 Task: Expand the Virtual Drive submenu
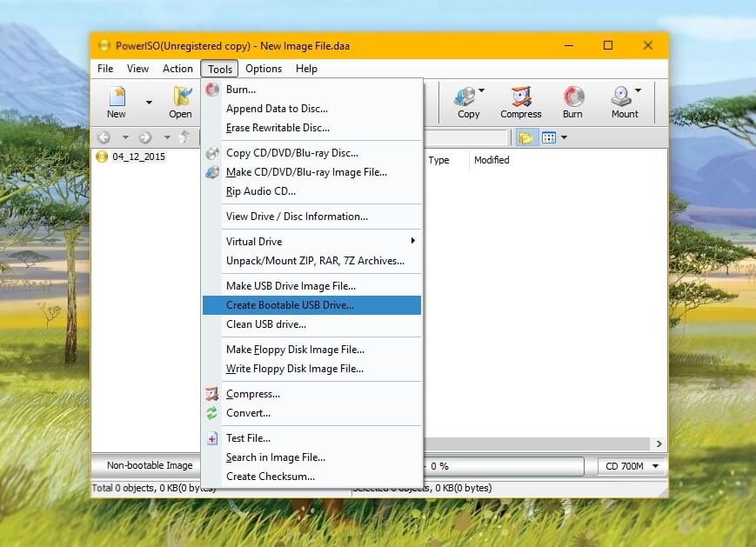311,242
